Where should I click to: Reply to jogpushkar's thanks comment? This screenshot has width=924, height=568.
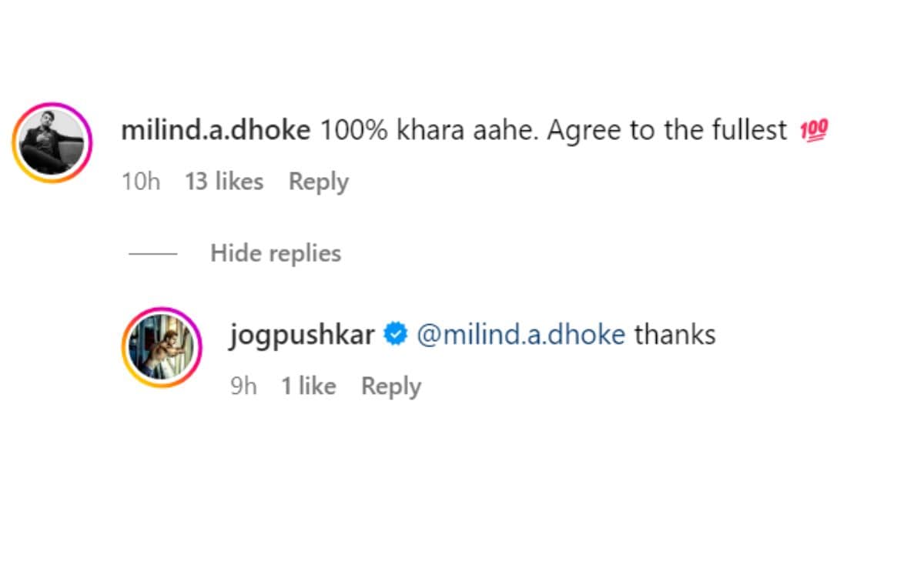coord(391,386)
